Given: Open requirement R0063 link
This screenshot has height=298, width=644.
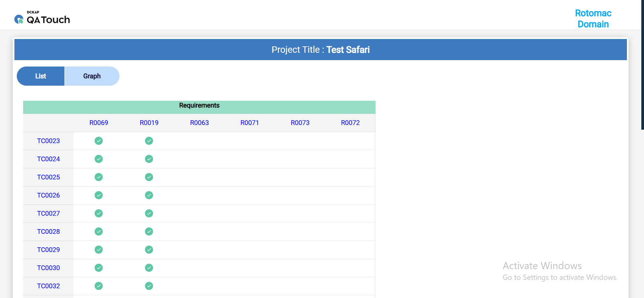Looking at the screenshot, I should coord(199,123).
